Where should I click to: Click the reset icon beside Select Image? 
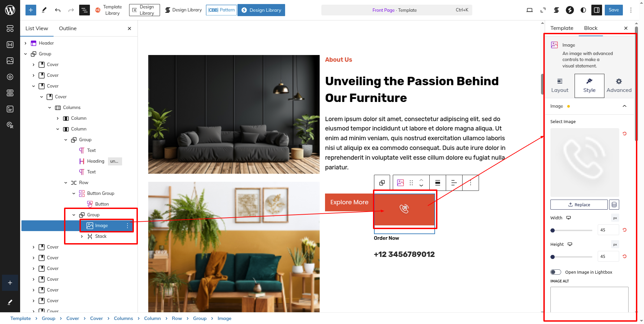click(625, 133)
